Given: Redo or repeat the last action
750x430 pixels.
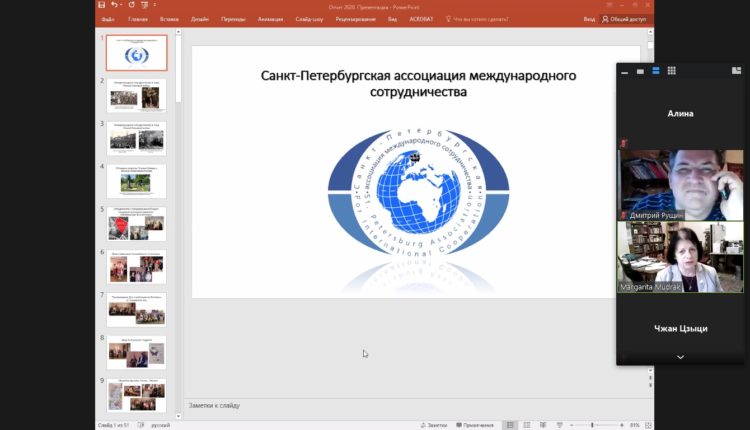Looking at the screenshot, I should [132, 5].
